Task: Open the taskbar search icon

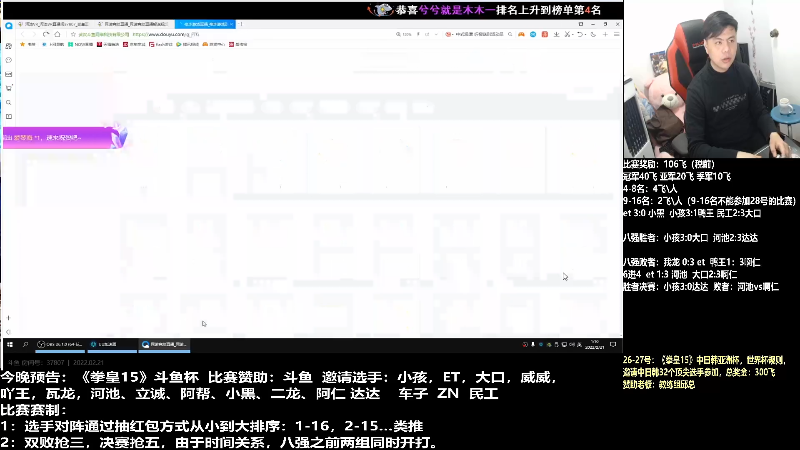Action: [x=25, y=344]
